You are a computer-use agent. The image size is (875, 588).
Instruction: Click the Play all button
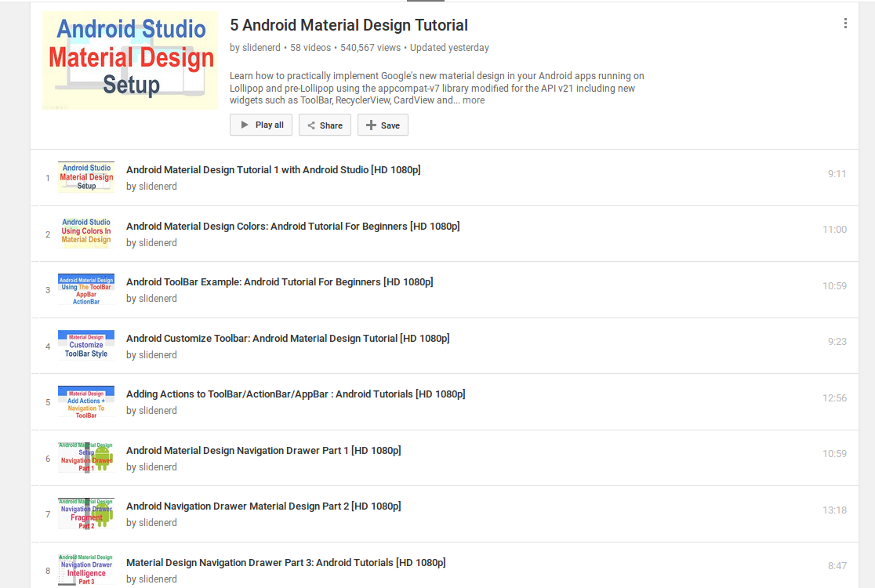261,125
